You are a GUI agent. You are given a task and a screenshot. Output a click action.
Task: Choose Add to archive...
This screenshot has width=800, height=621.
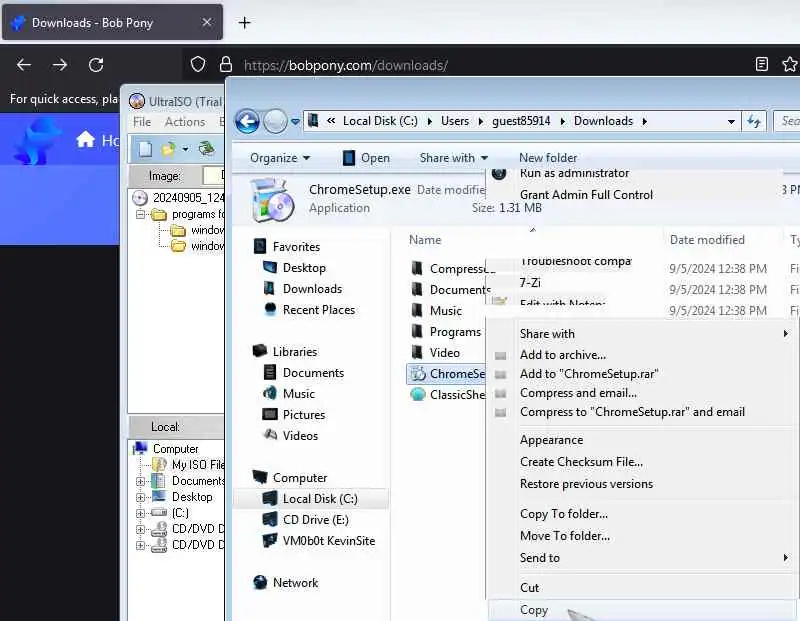[563, 355]
